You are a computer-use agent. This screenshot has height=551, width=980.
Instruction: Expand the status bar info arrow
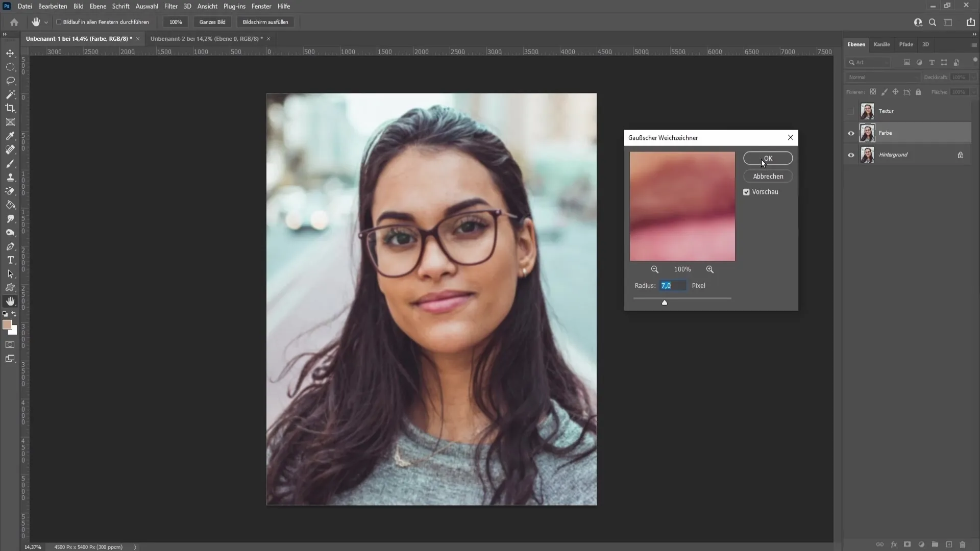[135, 547]
